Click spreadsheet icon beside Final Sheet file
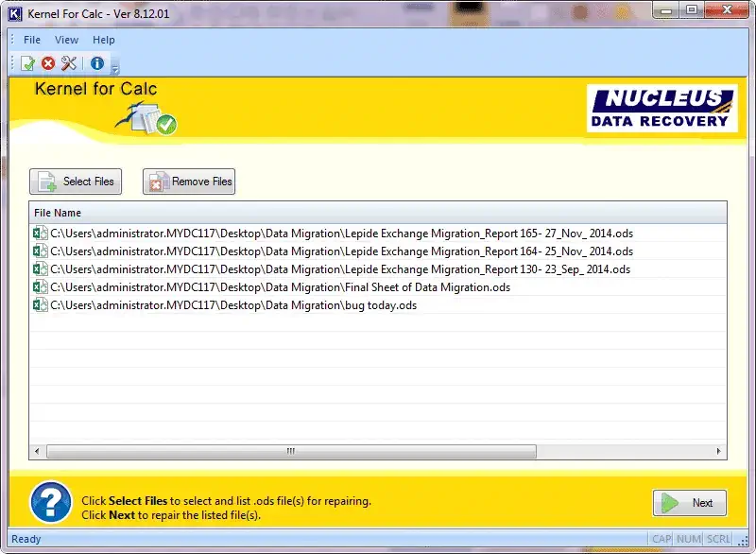The image size is (756, 554). [x=40, y=287]
